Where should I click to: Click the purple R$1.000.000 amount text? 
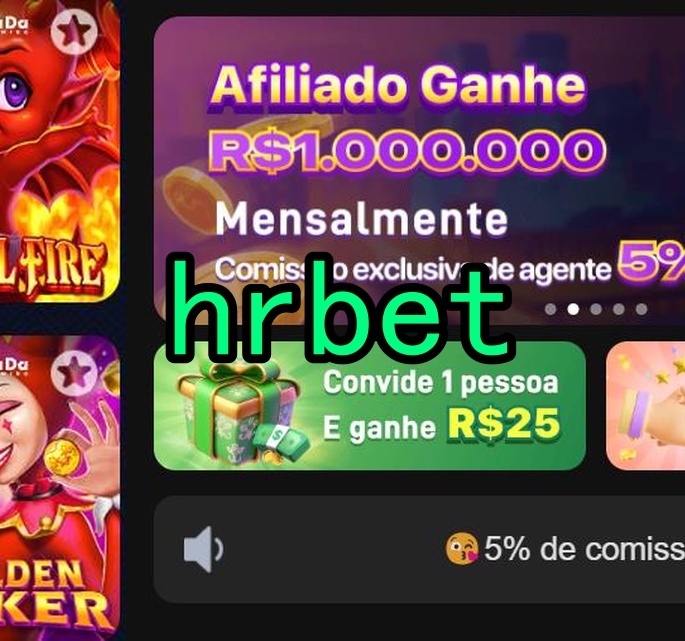[x=408, y=150]
